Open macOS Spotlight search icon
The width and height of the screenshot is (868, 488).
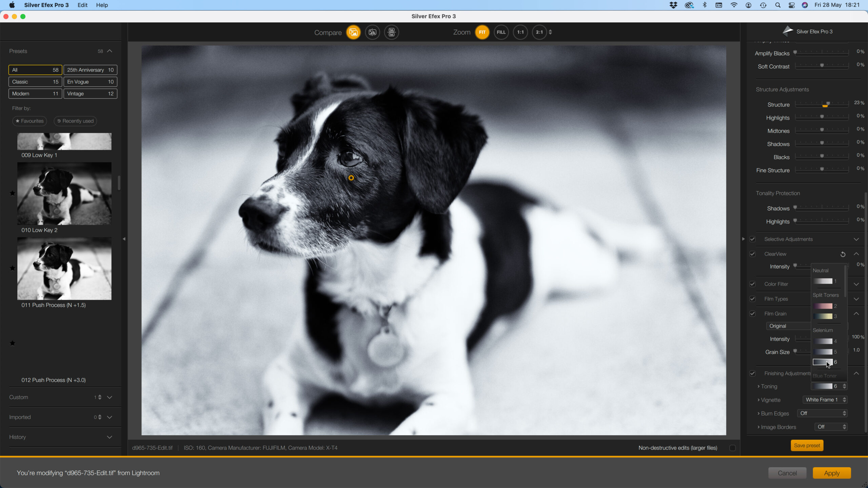click(x=778, y=5)
